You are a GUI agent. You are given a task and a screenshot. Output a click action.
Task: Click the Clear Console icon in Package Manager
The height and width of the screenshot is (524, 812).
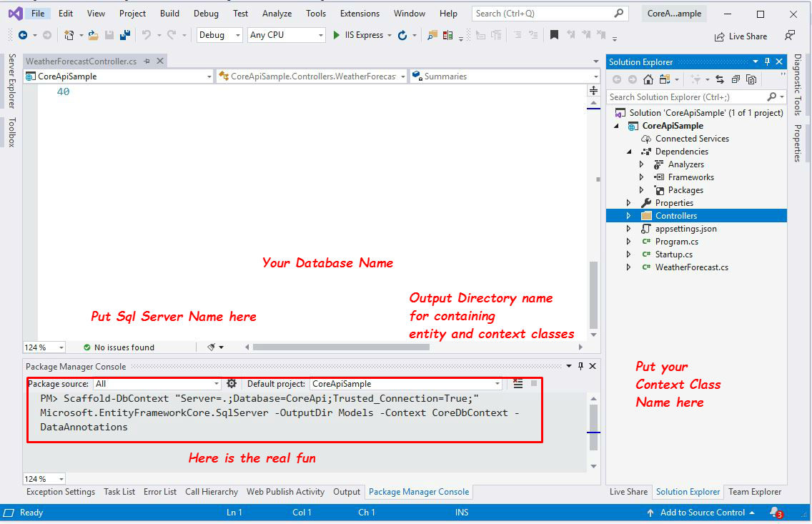[518, 384]
